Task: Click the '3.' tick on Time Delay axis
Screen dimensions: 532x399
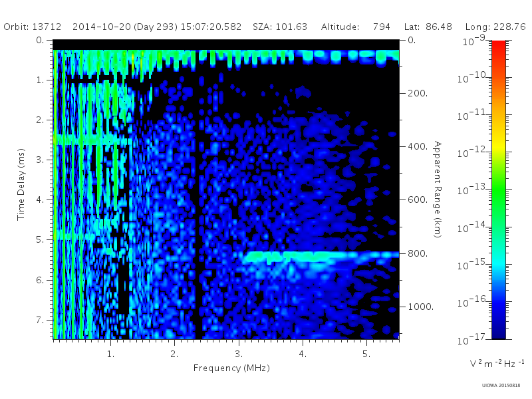Action: click(x=40, y=160)
